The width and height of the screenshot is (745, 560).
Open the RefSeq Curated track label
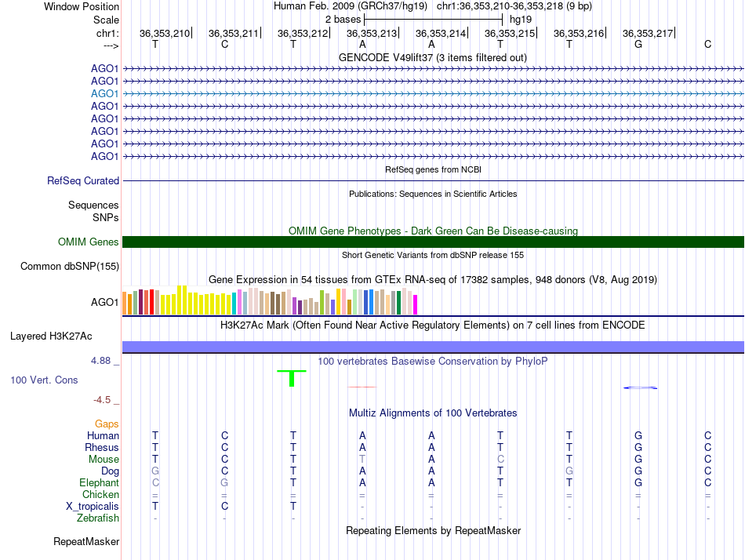[x=83, y=180]
